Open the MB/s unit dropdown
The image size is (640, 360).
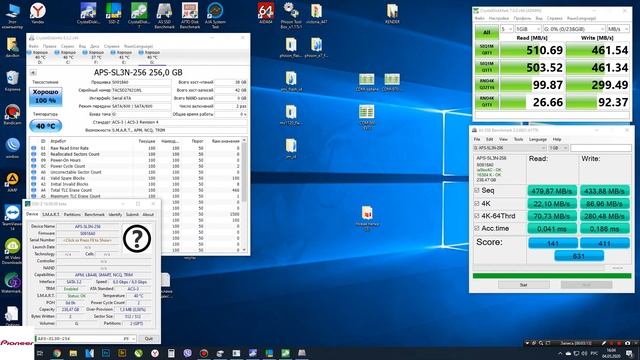pyautogui.click(x=618, y=29)
